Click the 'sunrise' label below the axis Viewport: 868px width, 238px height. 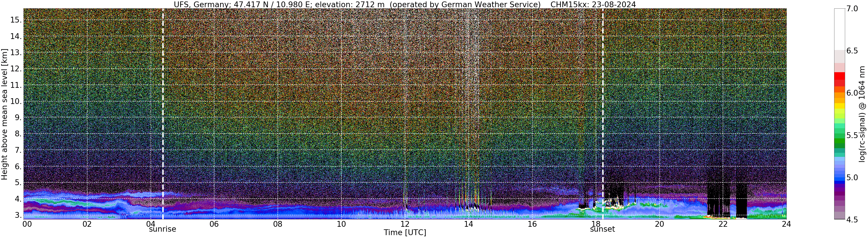[x=163, y=229]
